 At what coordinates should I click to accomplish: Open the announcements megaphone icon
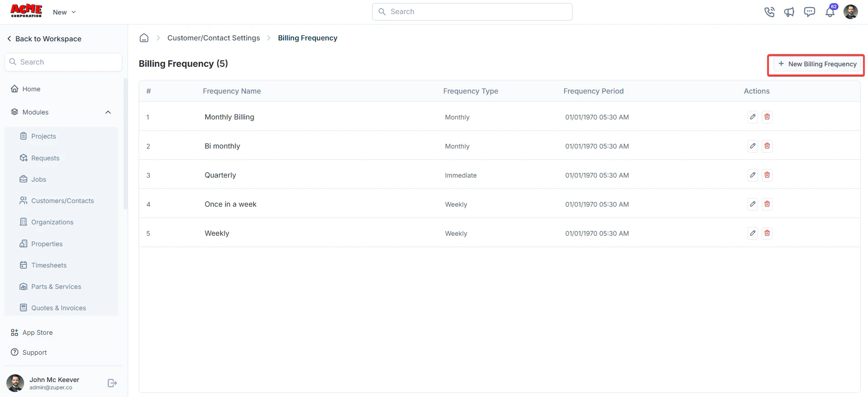[x=789, y=12]
